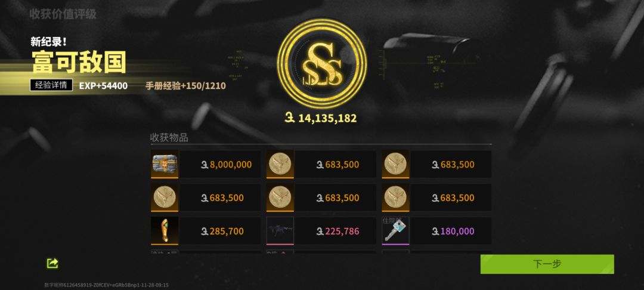Click the 手册经验+150/1210 text

click(185, 86)
